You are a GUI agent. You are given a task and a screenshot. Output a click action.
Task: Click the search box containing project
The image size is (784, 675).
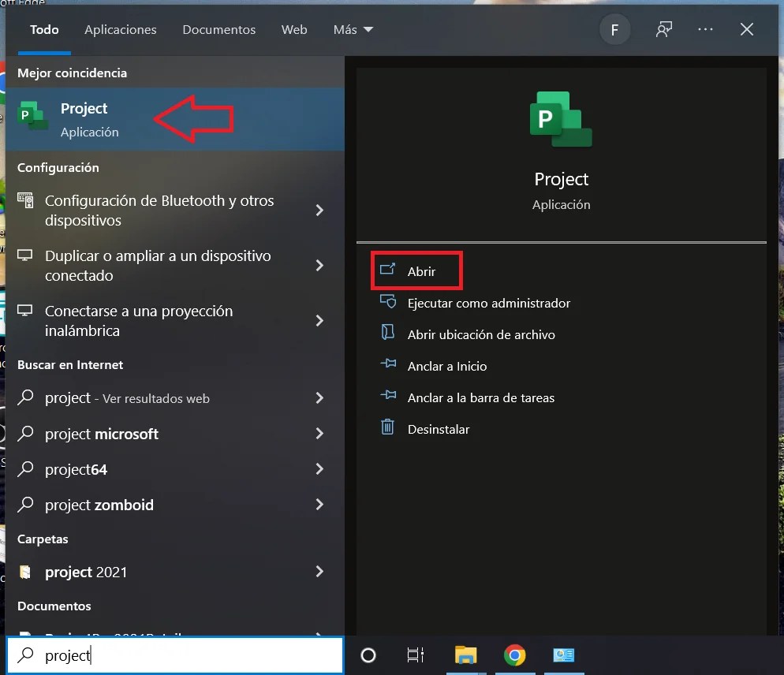[175, 655]
